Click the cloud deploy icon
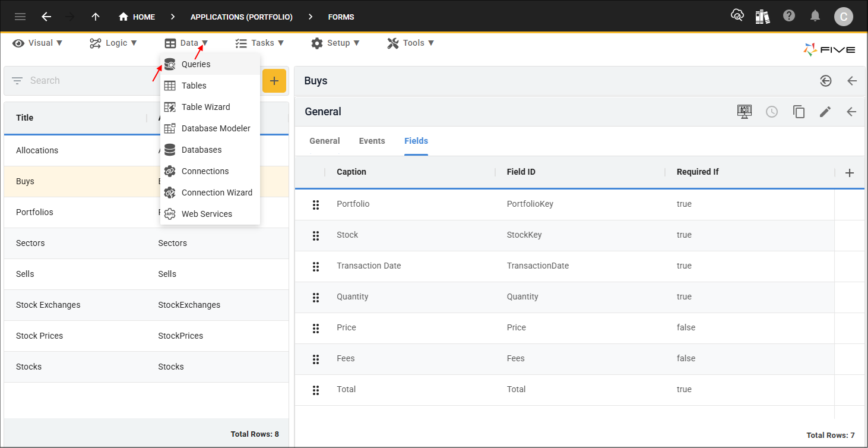The height and width of the screenshot is (448, 868). pyautogui.click(x=737, y=16)
